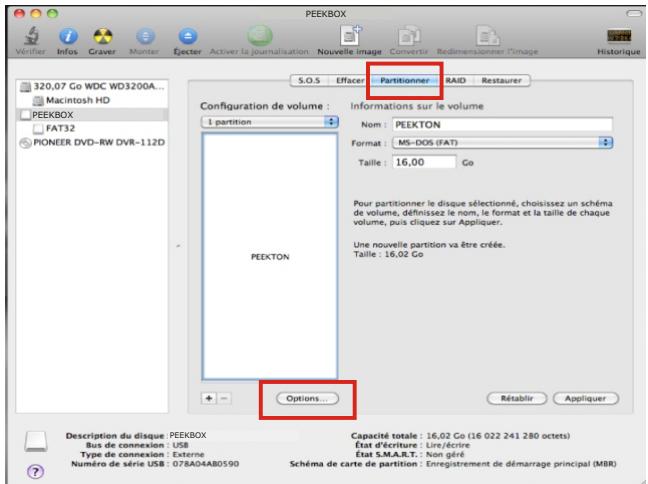Click the Convertir toolbar icon
The height and width of the screenshot is (484, 648).
[x=409, y=36]
